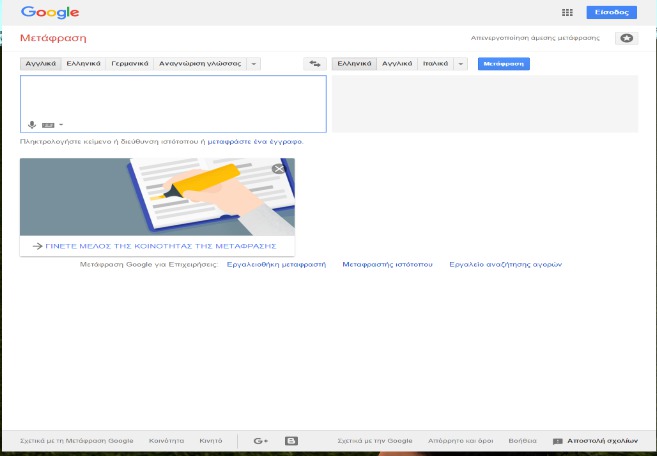Open Εργαλείο αναζήτησης αγορών link
657x456 pixels.
tap(506, 264)
